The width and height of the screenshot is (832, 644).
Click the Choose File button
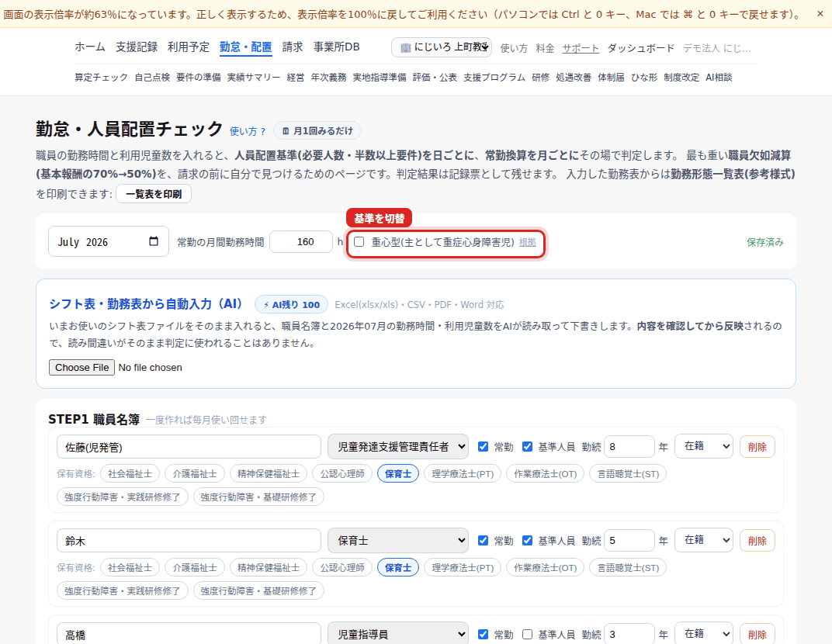coord(81,367)
